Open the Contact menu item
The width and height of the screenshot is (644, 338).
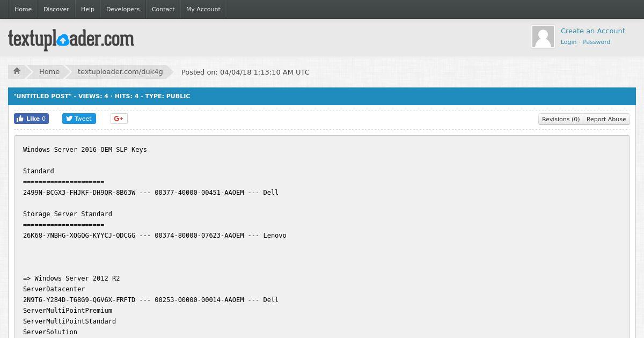click(x=163, y=9)
